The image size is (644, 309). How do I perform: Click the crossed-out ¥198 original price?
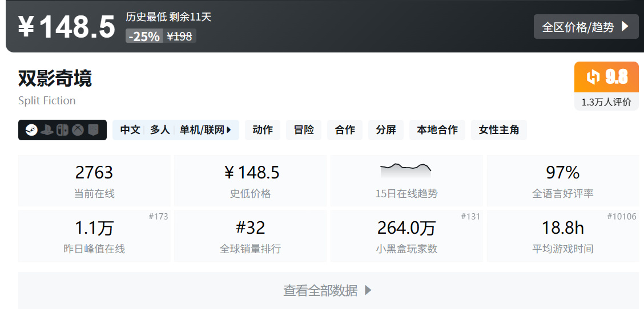179,36
